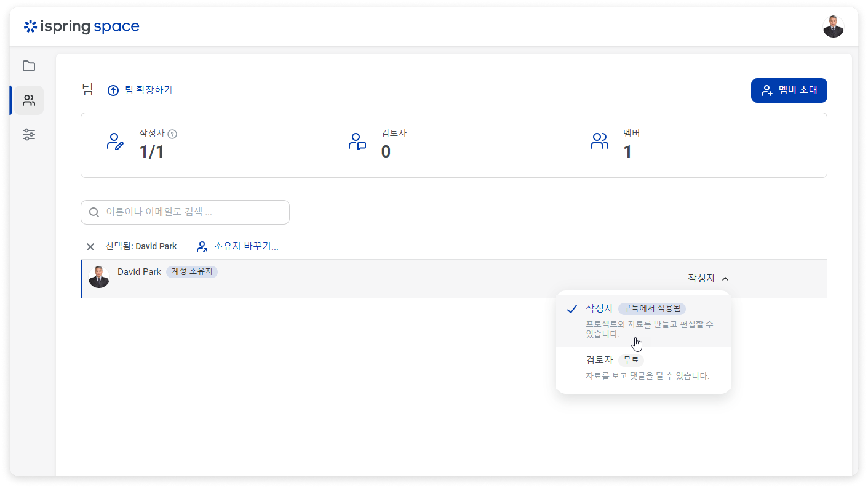868x488 pixels.
Task: Click the upward arrow upgrade icon
Action: pos(113,90)
